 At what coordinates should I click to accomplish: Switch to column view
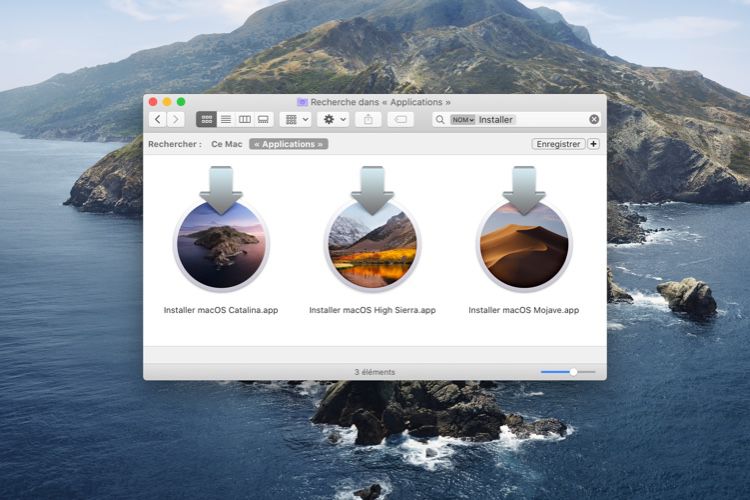coord(244,119)
